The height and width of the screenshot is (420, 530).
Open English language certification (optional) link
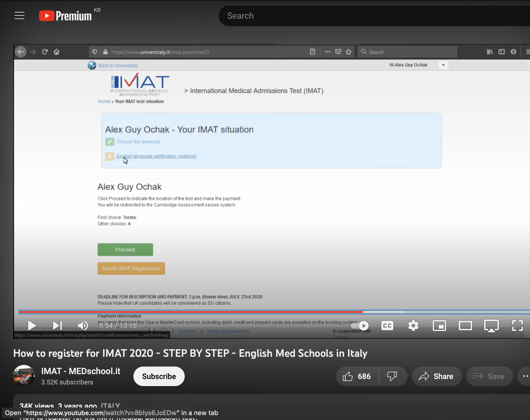(157, 156)
